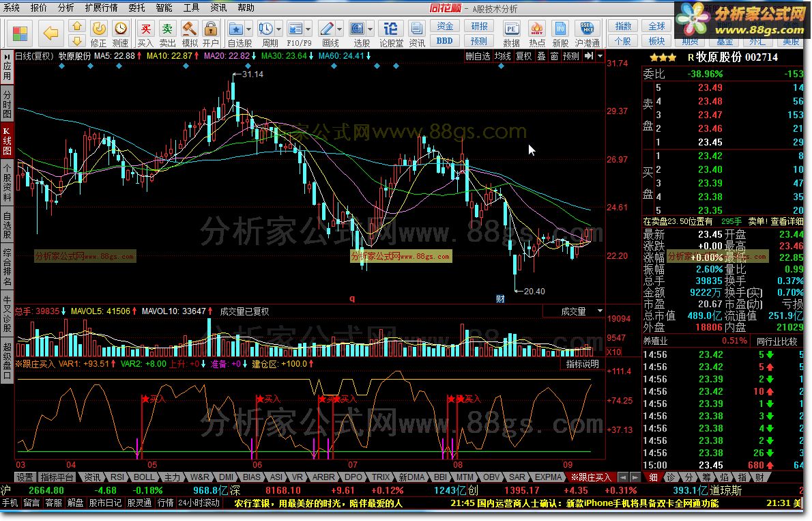The width and height of the screenshot is (812, 521).
Task: Open the 分析 menu
Action: click(x=66, y=8)
